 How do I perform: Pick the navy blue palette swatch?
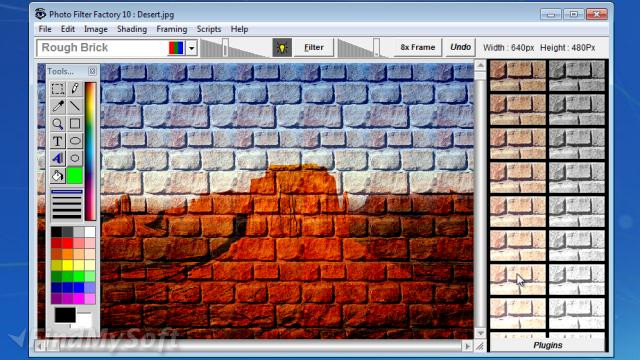[57, 287]
